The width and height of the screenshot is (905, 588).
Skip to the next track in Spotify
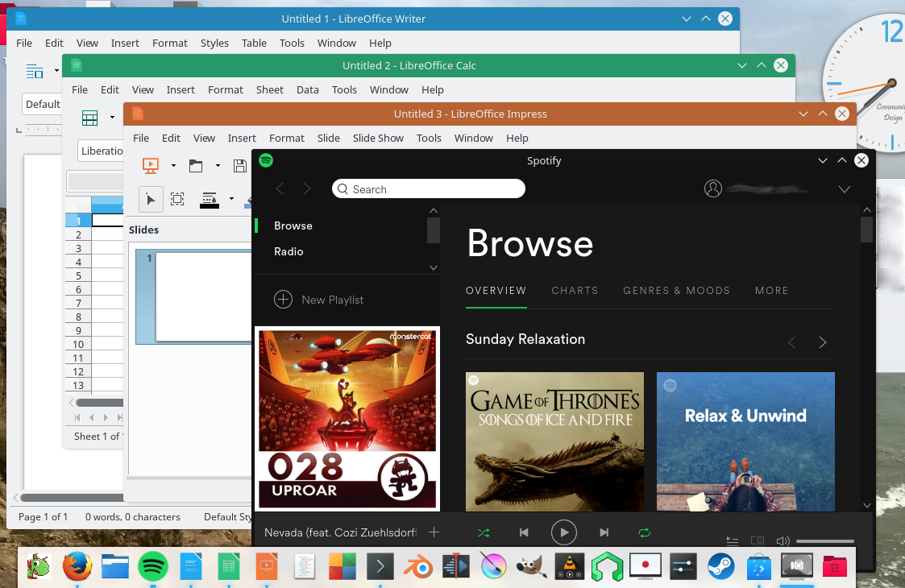[x=604, y=532]
